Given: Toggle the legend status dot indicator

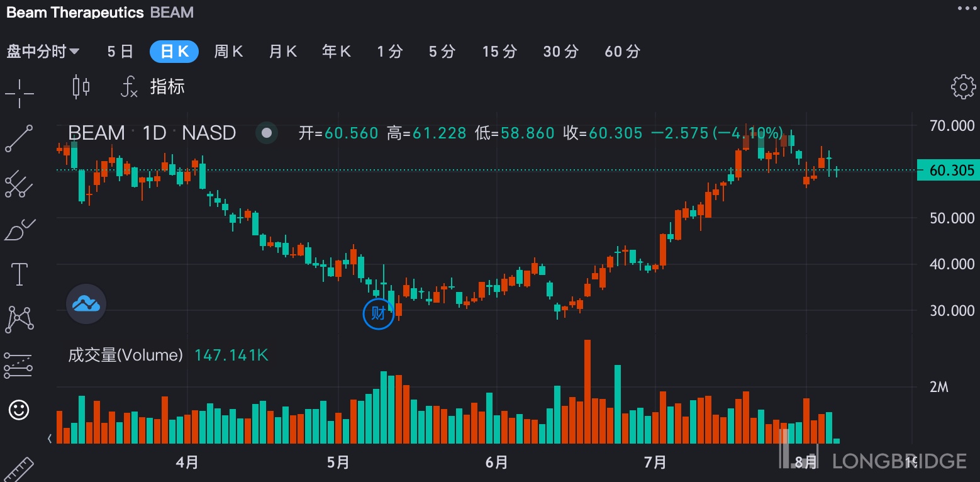Looking at the screenshot, I should click(x=267, y=133).
